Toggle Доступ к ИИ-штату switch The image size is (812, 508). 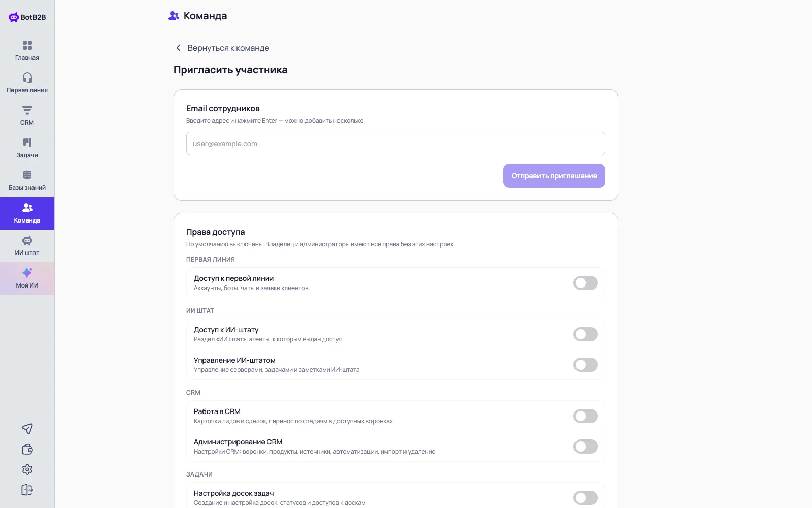(586, 334)
